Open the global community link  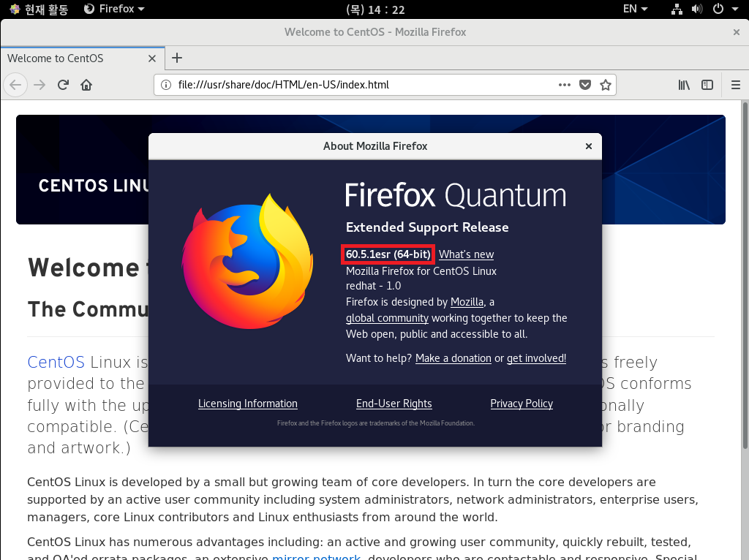(x=387, y=318)
